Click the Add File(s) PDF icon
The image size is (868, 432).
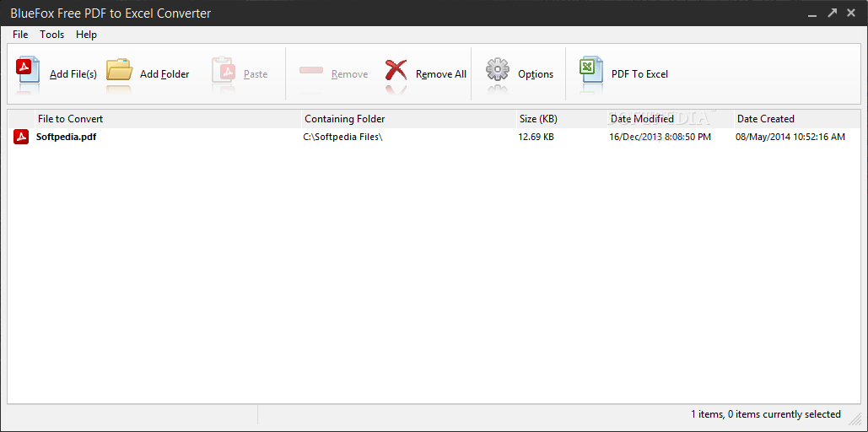point(28,71)
